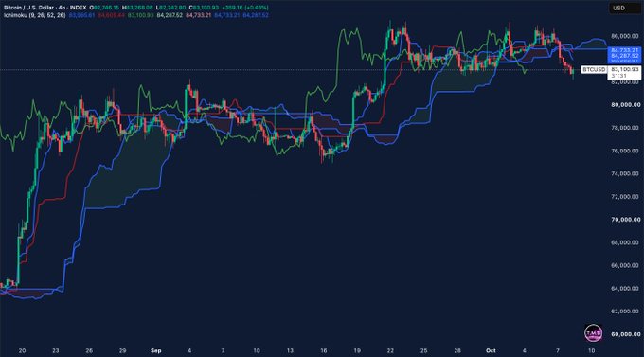The height and width of the screenshot is (357, 644).
Task: Click the red 84,609.44 Ichimoku legend value
Action: point(112,15)
